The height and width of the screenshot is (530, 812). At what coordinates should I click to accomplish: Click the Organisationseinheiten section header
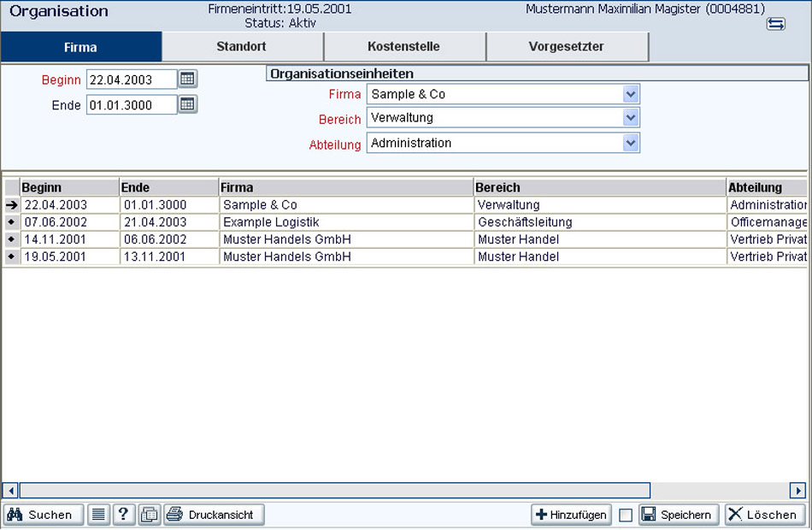click(537, 74)
